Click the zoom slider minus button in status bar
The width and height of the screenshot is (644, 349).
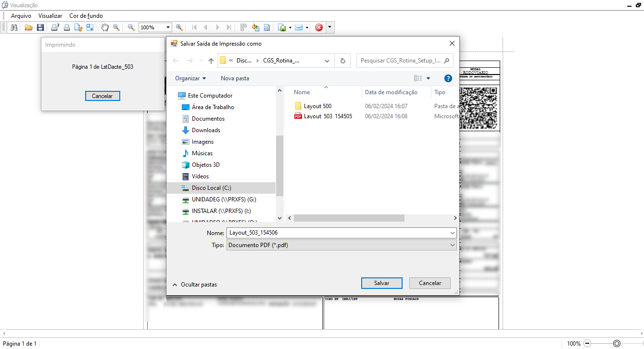pyautogui.click(x=586, y=344)
